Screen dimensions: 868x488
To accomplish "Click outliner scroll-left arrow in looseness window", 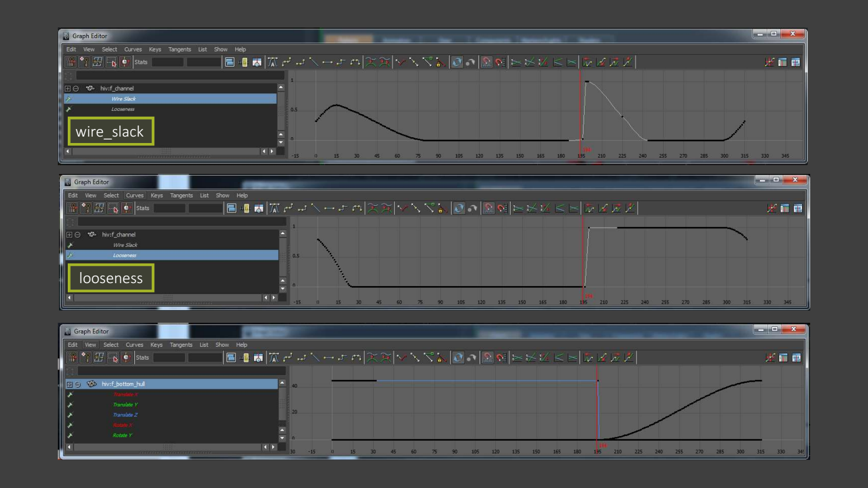I will (70, 298).
